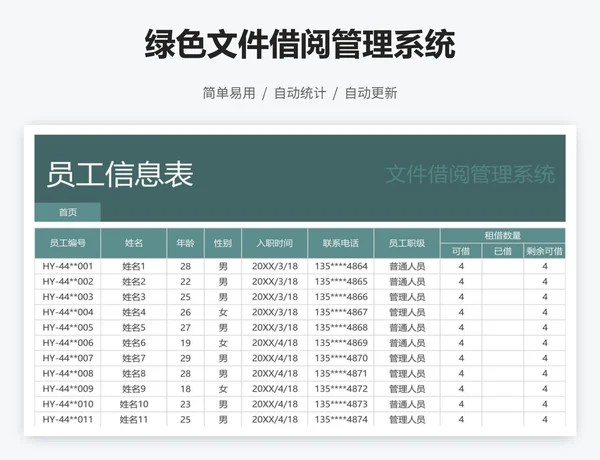Image resolution: width=600 pixels, height=460 pixels.
Task: Click 管理人员 rank cell in 姓名3 row
Action: (407, 297)
